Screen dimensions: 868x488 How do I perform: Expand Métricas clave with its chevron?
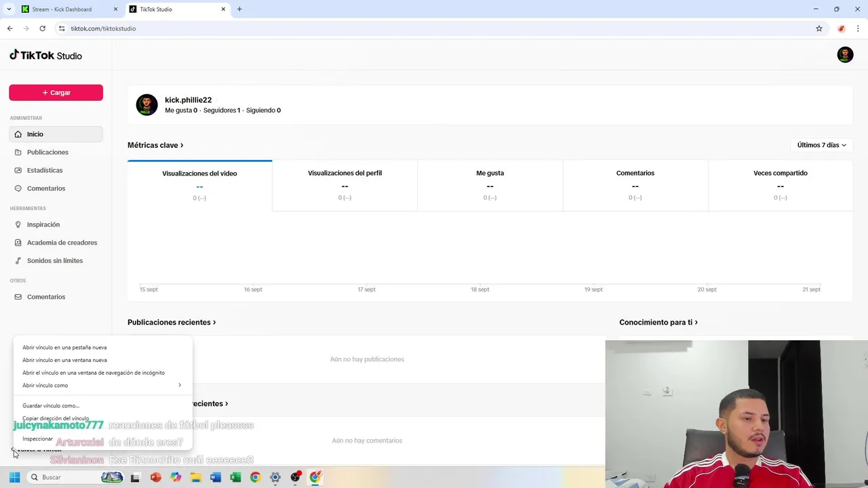click(182, 145)
